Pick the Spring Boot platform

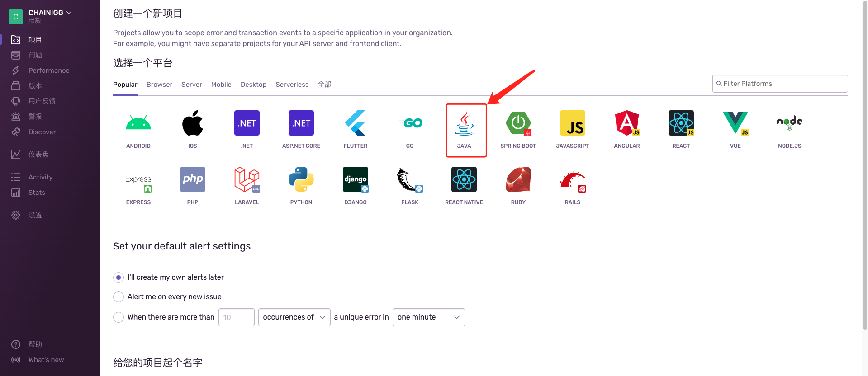tap(518, 123)
